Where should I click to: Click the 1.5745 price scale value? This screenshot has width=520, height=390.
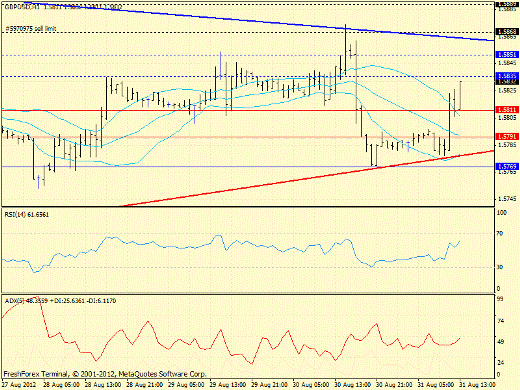coord(507,199)
